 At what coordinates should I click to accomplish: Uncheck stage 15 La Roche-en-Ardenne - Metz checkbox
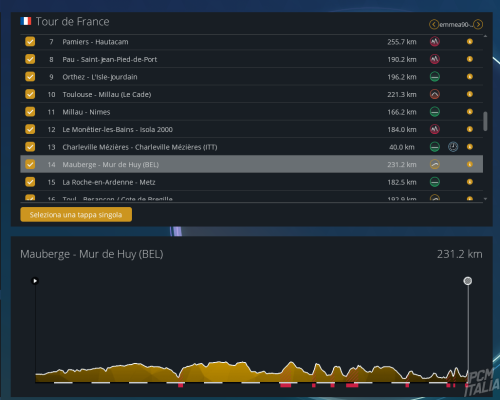click(30, 182)
